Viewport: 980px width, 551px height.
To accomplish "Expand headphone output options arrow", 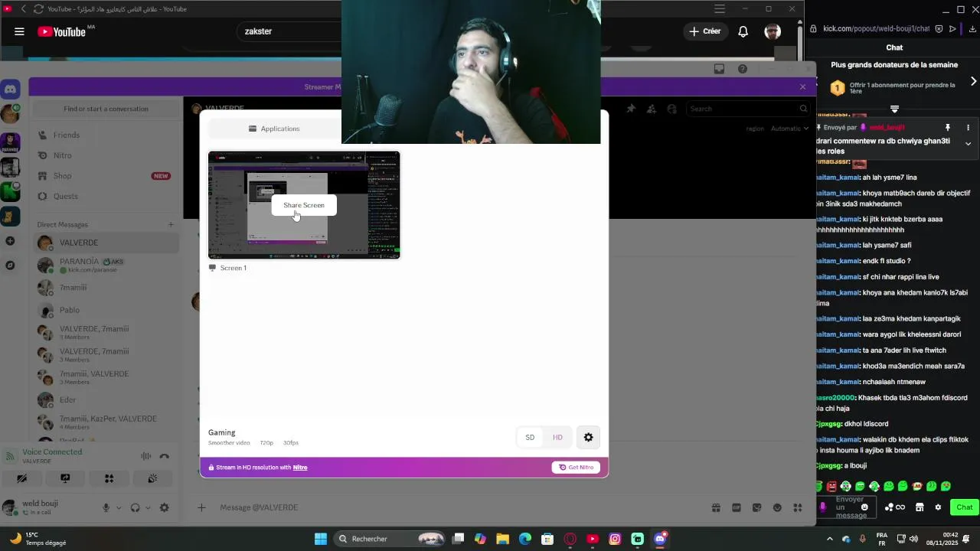I will point(147,507).
